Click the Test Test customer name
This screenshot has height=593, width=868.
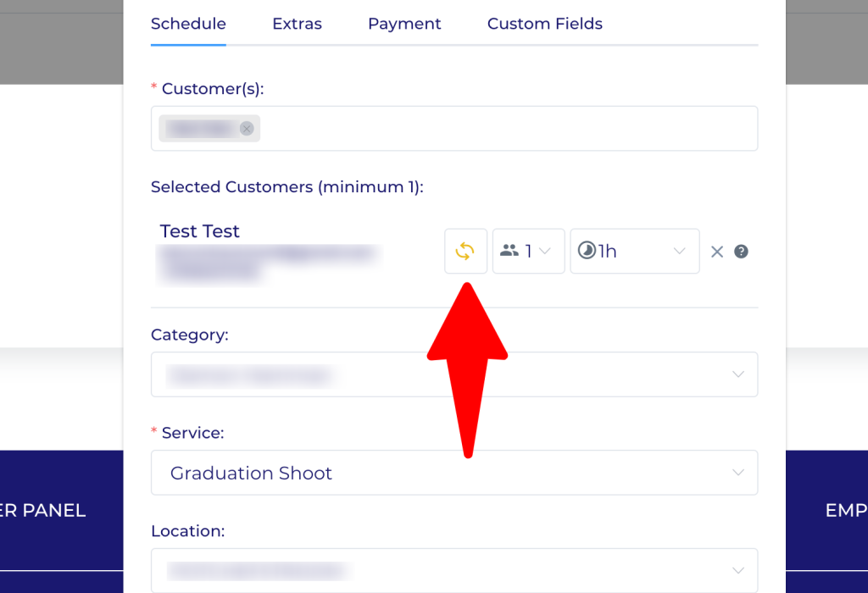(200, 231)
